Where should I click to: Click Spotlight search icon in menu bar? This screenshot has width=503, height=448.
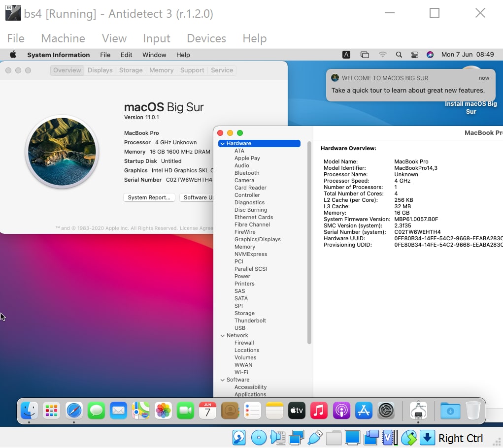pos(399,55)
